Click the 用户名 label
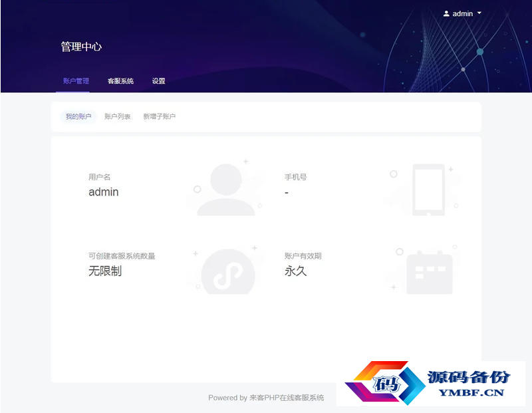 [x=99, y=177]
